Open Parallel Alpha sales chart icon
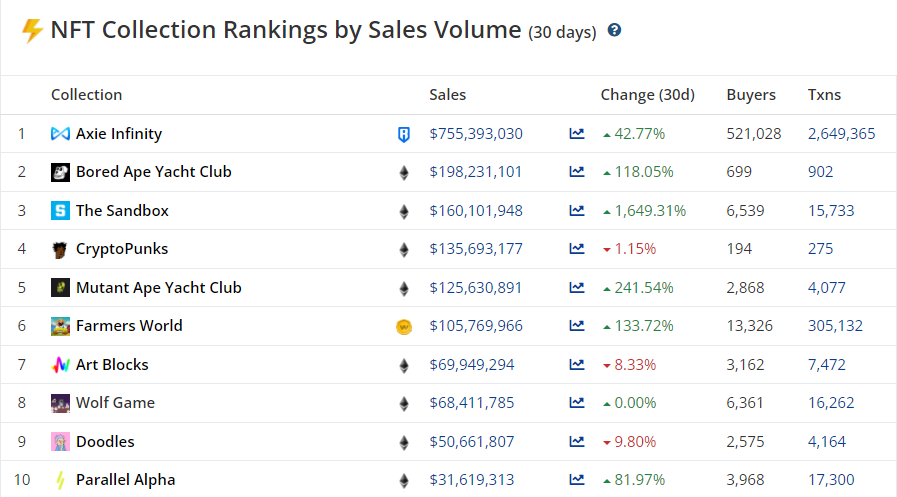The image size is (897, 497). (577, 480)
